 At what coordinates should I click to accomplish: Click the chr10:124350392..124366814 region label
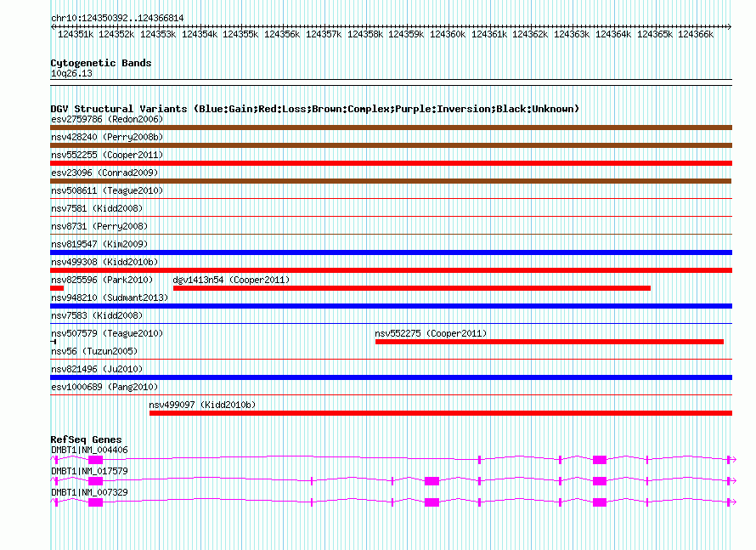[117, 18]
